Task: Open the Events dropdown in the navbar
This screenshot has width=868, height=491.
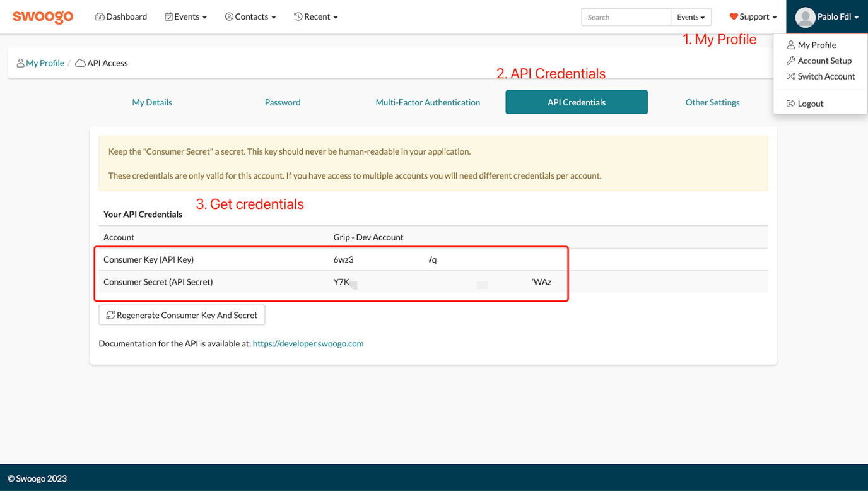Action: 186,16
